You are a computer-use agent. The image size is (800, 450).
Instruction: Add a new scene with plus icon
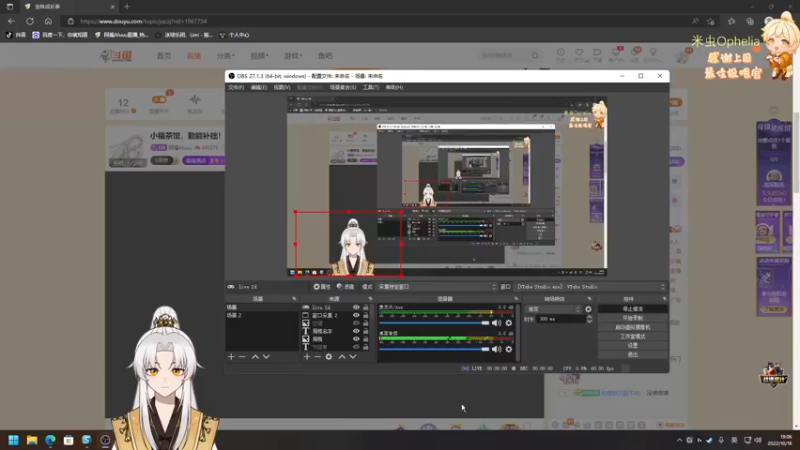coord(231,357)
